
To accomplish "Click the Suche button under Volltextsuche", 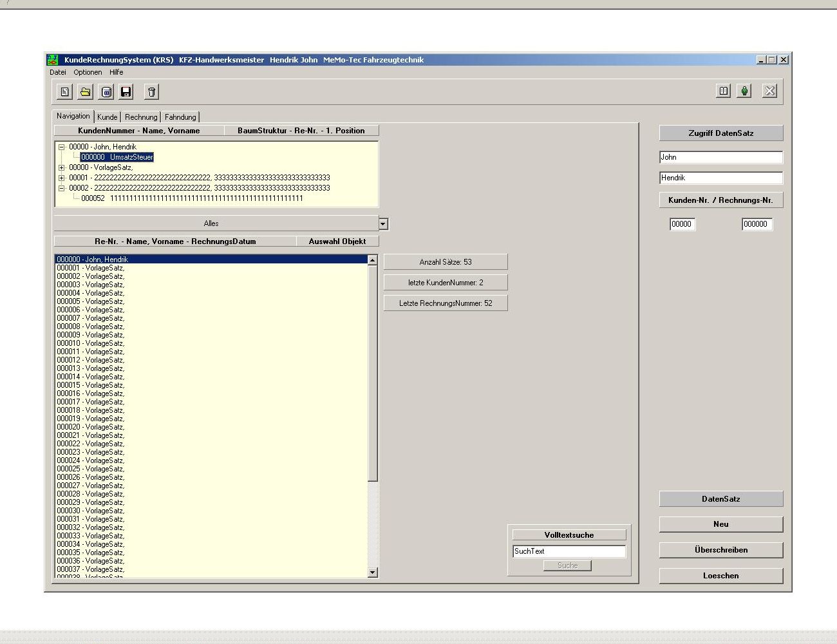I will point(567,565).
